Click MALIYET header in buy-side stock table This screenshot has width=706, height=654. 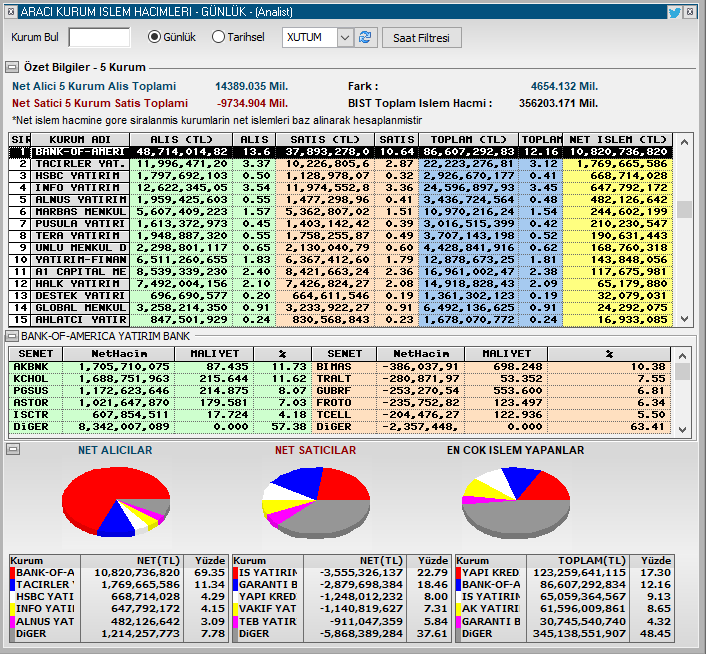point(214,354)
